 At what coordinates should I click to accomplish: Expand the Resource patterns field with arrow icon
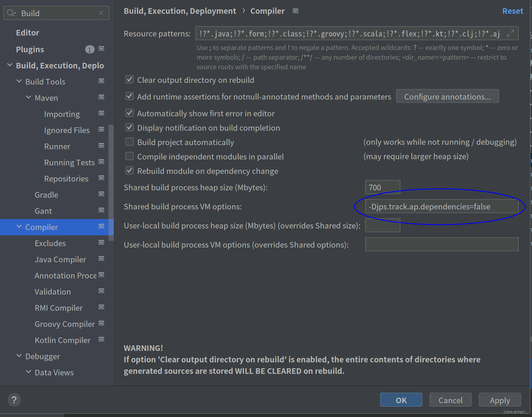(511, 33)
